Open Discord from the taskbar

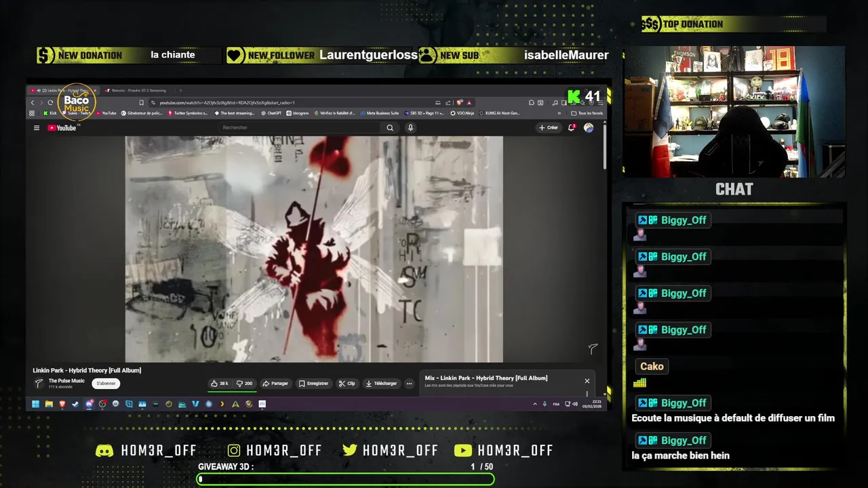(89, 404)
